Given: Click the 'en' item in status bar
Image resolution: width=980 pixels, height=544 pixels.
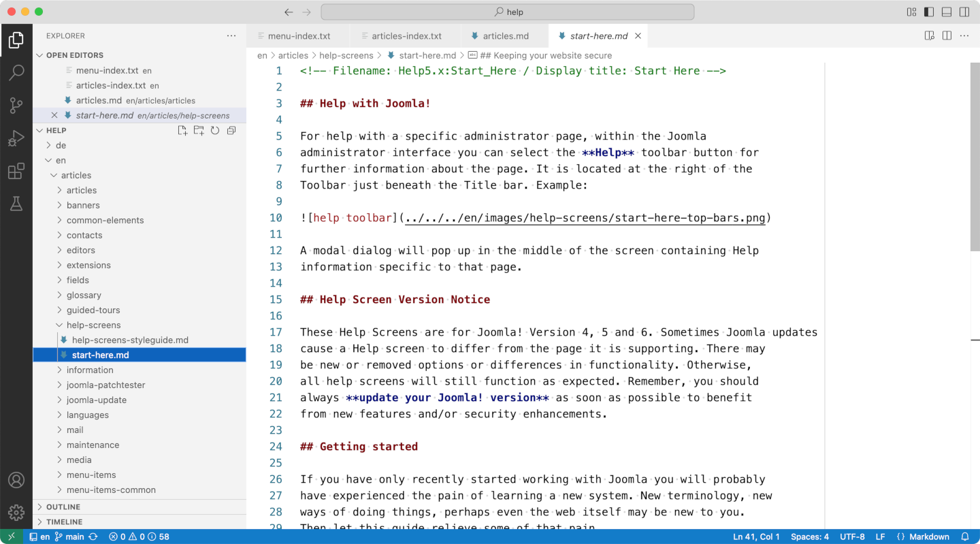Looking at the screenshot, I should 39,537.
